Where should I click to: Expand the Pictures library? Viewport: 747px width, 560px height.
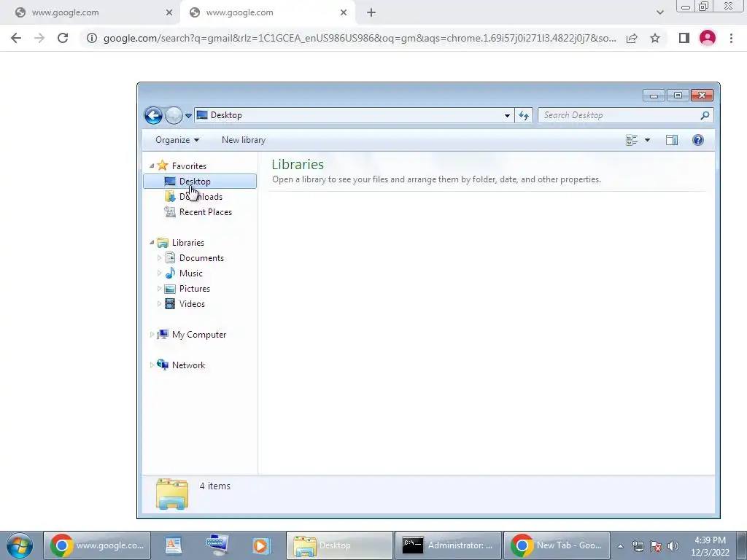pos(159,289)
